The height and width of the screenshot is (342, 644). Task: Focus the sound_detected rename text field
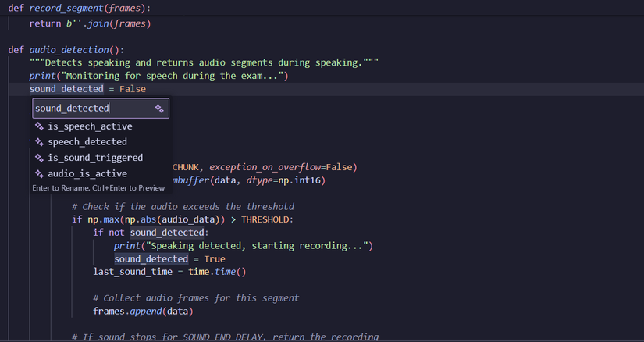pos(90,109)
